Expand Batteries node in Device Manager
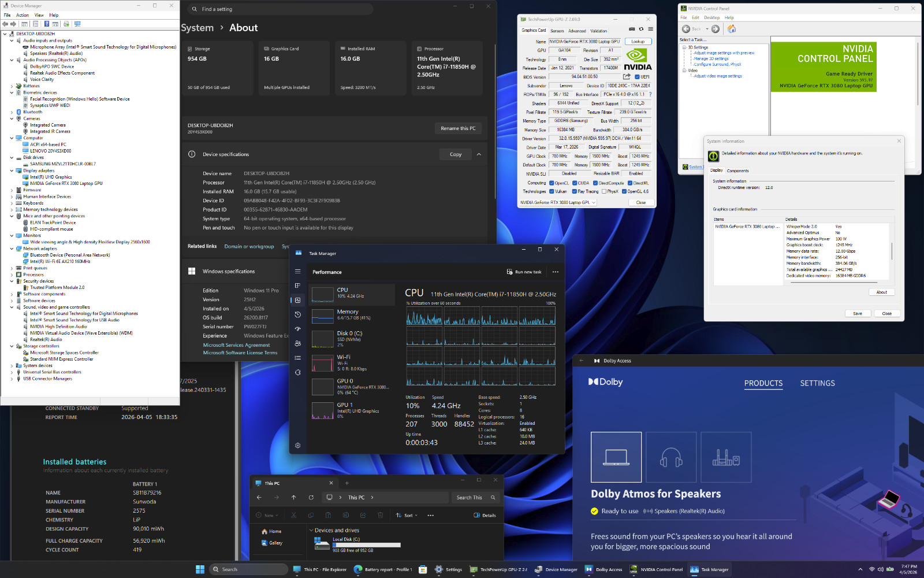Image resolution: width=924 pixels, height=578 pixels. (x=12, y=86)
